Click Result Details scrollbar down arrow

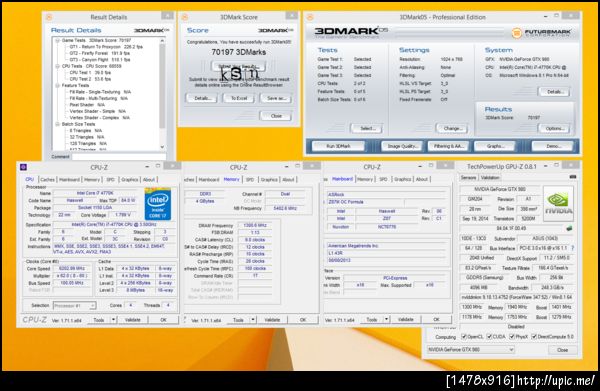(162, 147)
